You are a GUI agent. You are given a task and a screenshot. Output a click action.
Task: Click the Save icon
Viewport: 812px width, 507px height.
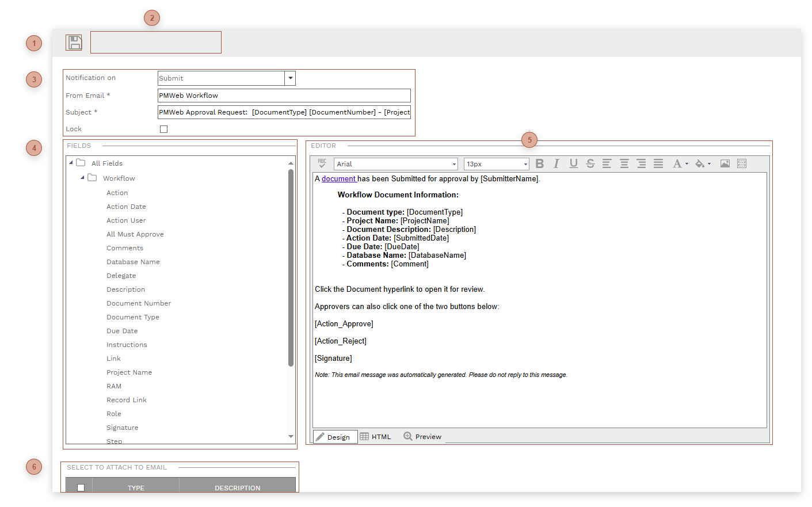(x=74, y=42)
